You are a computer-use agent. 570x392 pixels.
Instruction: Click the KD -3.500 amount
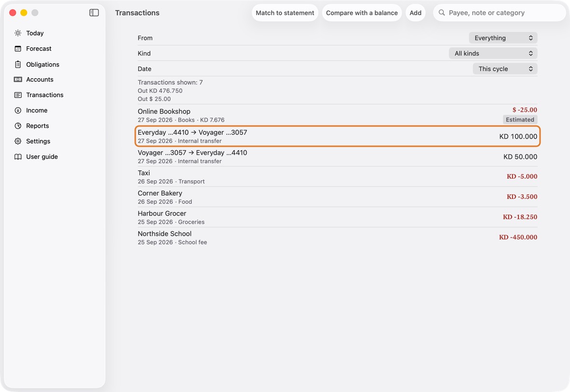pyautogui.click(x=522, y=196)
